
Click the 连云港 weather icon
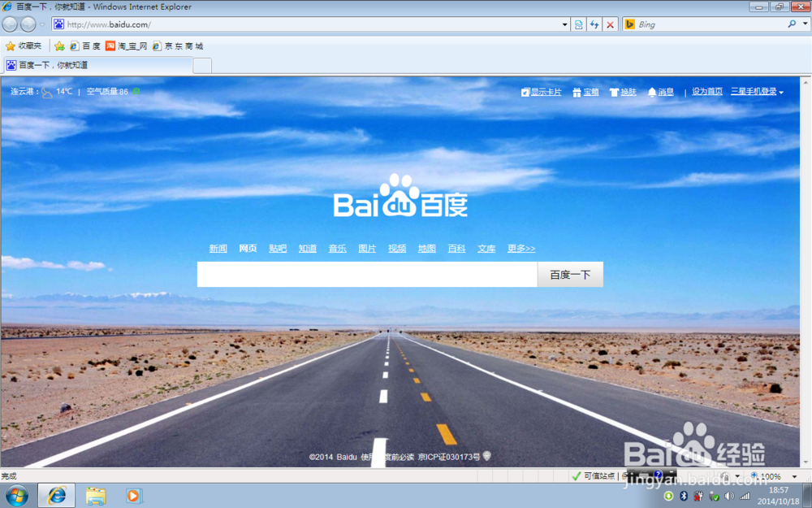click(x=47, y=93)
